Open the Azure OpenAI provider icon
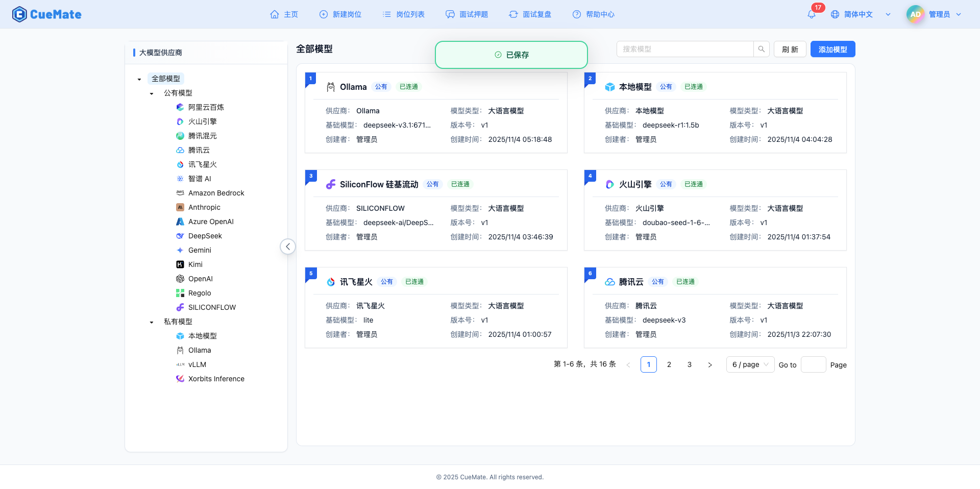 tap(179, 222)
